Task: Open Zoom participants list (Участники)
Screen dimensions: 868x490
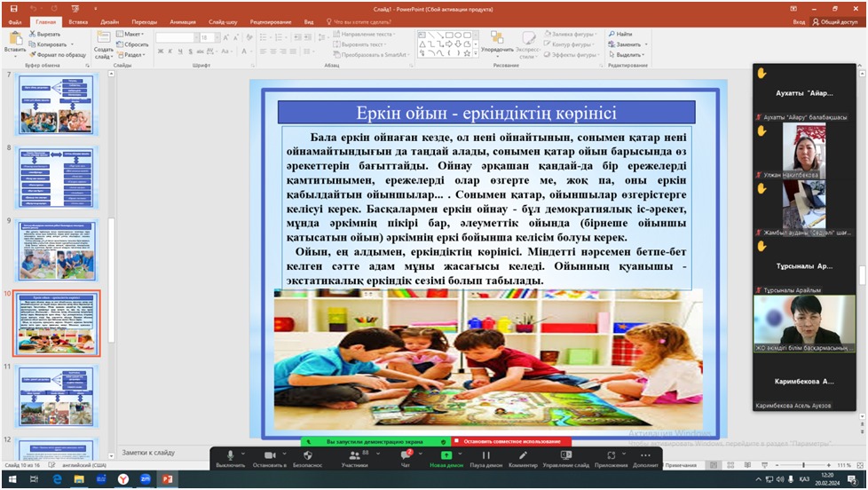Action: [x=354, y=459]
